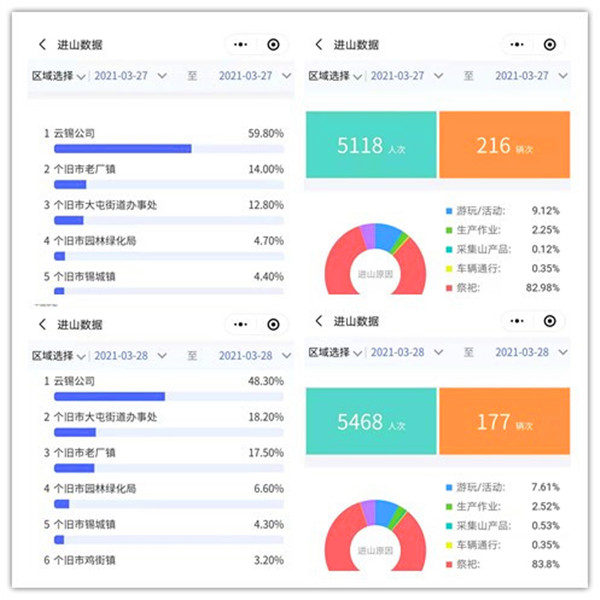The width and height of the screenshot is (600, 600).
Task: Select the 177 辆次 vehicle count card
Action: (504, 421)
